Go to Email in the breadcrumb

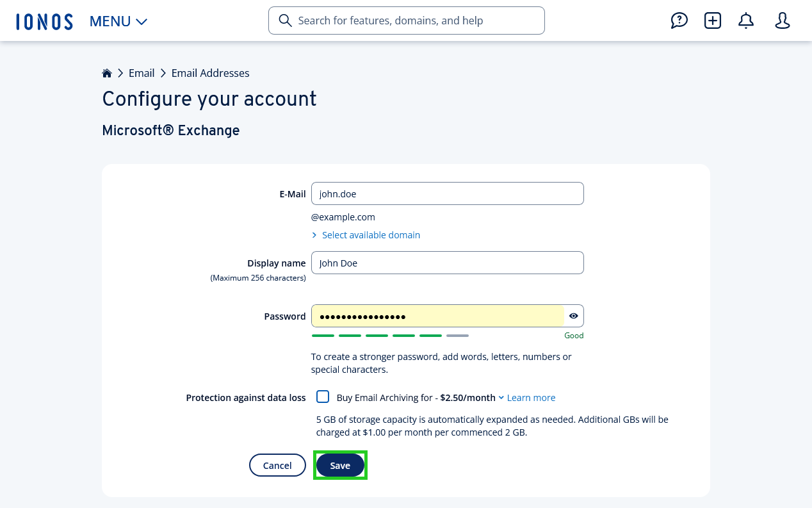point(142,72)
